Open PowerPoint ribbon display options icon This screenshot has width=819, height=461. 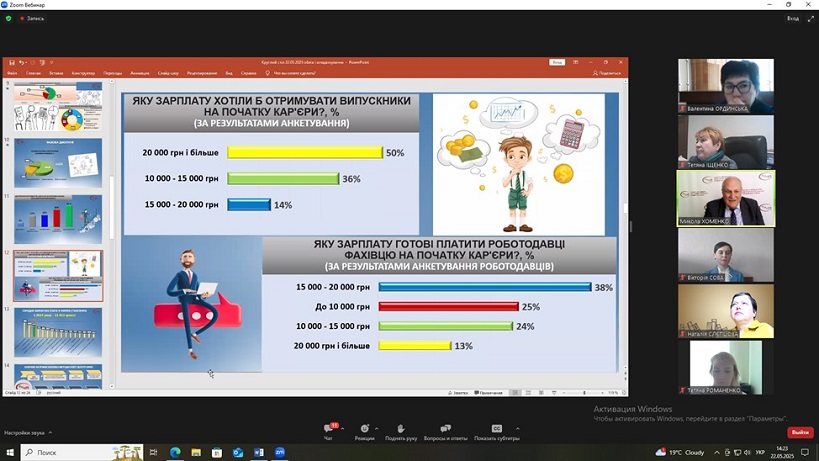[576, 62]
